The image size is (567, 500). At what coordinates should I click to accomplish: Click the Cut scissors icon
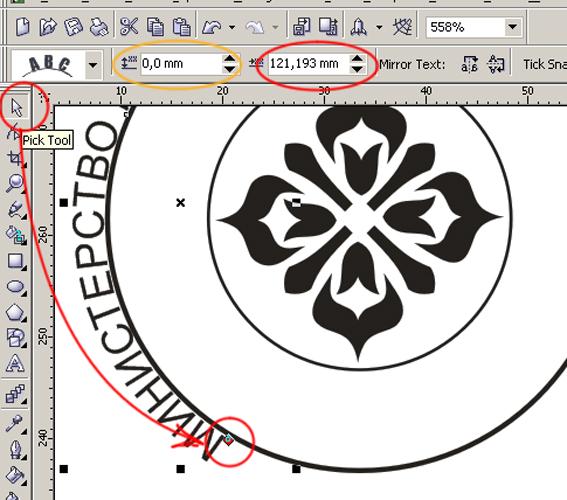[x=129, y=26]
